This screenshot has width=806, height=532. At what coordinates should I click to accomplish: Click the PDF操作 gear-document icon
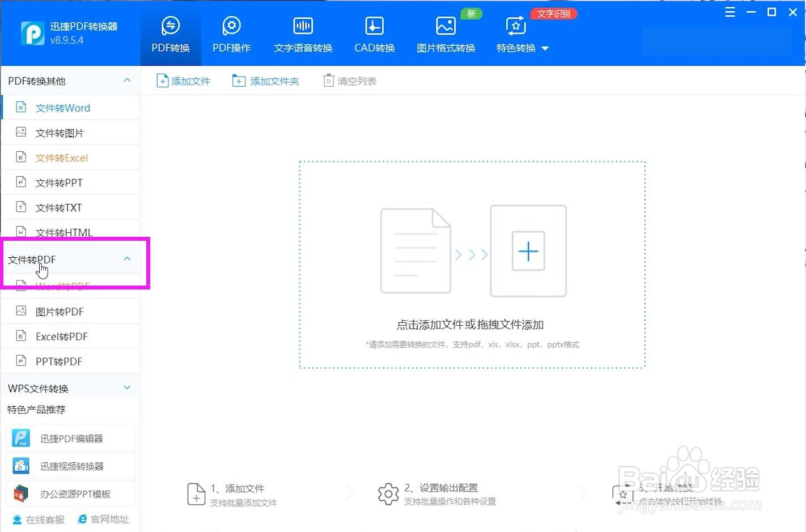231,25
